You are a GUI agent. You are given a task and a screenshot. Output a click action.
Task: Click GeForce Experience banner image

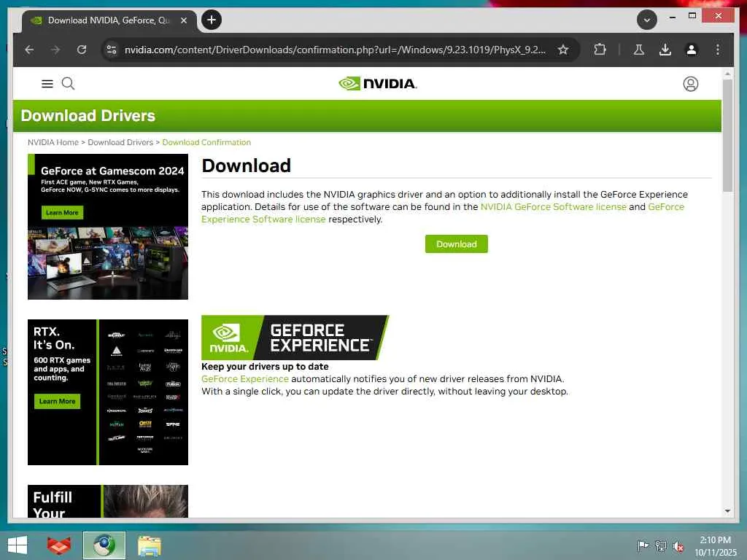(x=295, y=337)
